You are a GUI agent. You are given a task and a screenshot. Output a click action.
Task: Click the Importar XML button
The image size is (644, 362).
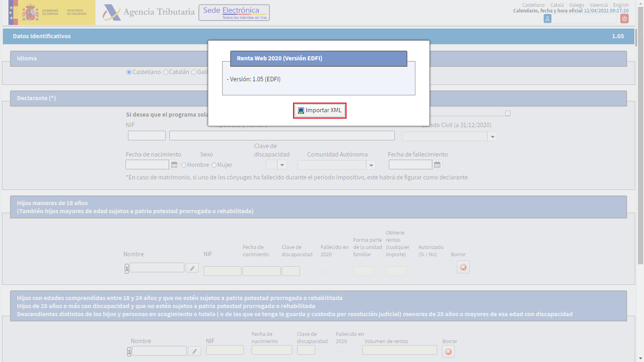320,110
